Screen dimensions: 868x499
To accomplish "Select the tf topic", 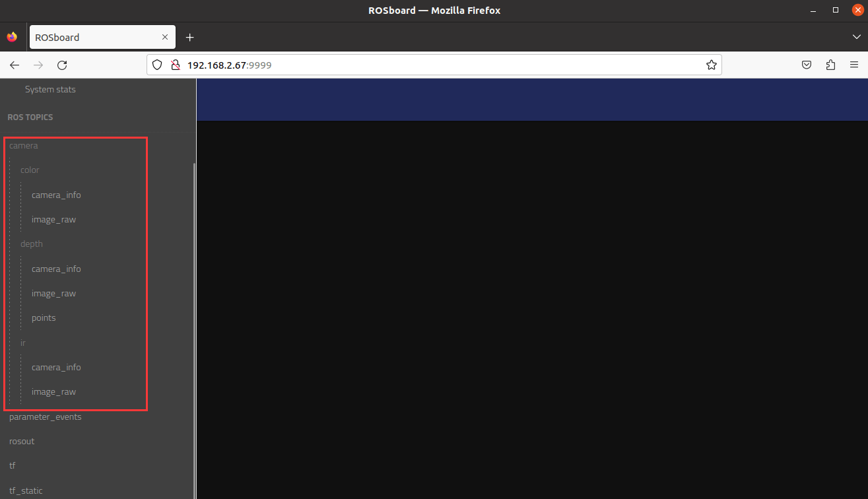I will click(x=12, y=466).
